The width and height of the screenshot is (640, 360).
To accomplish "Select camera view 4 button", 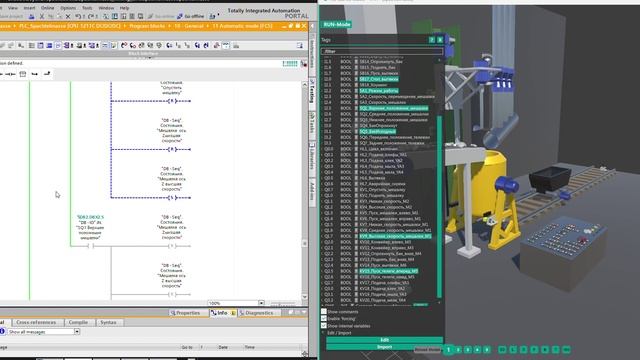I will click(477, 350).
